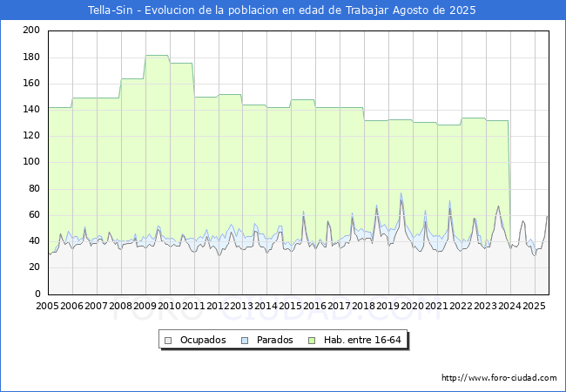
Task: Select the Parados legend label
Action: tap(274, 340)
